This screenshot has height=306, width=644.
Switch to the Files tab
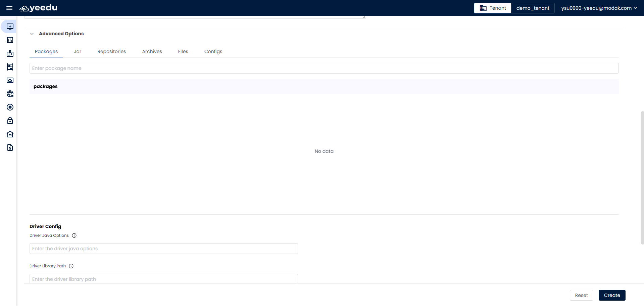click(183, 51)
